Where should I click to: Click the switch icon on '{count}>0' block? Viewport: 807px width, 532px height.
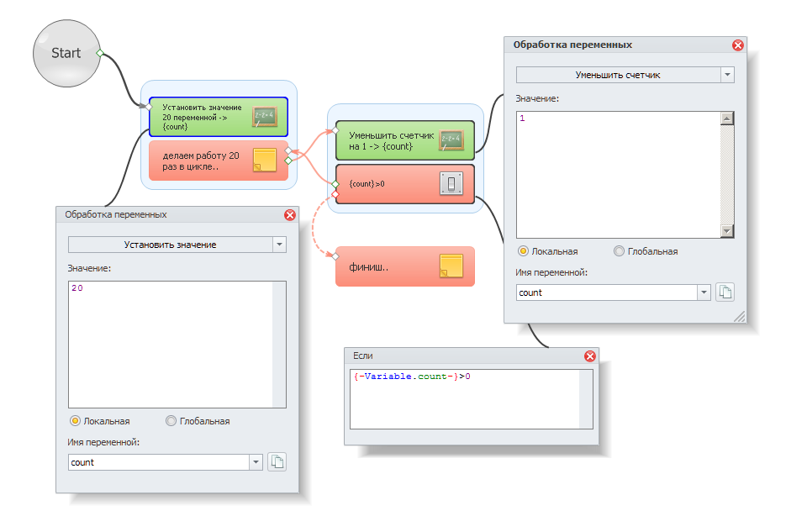point(451,184)
